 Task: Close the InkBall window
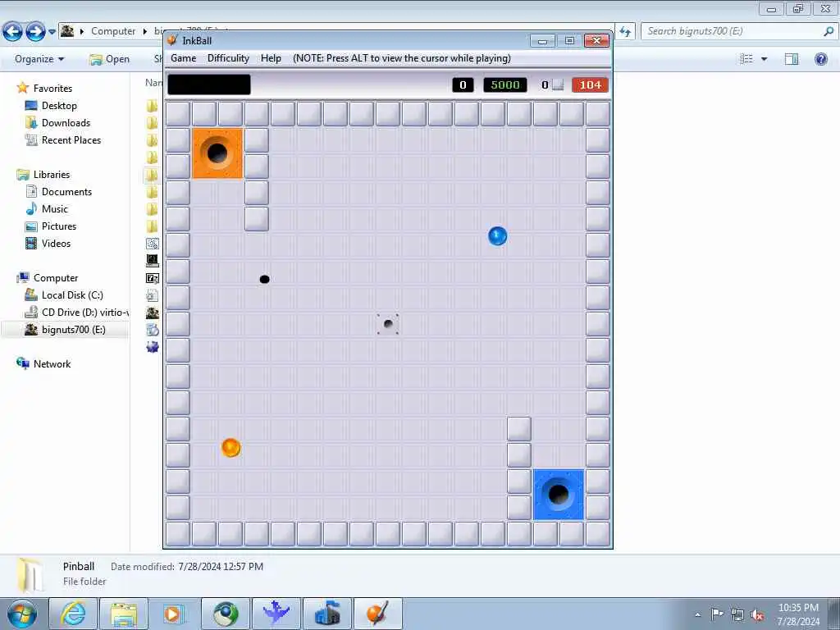(x=596, y=41)
